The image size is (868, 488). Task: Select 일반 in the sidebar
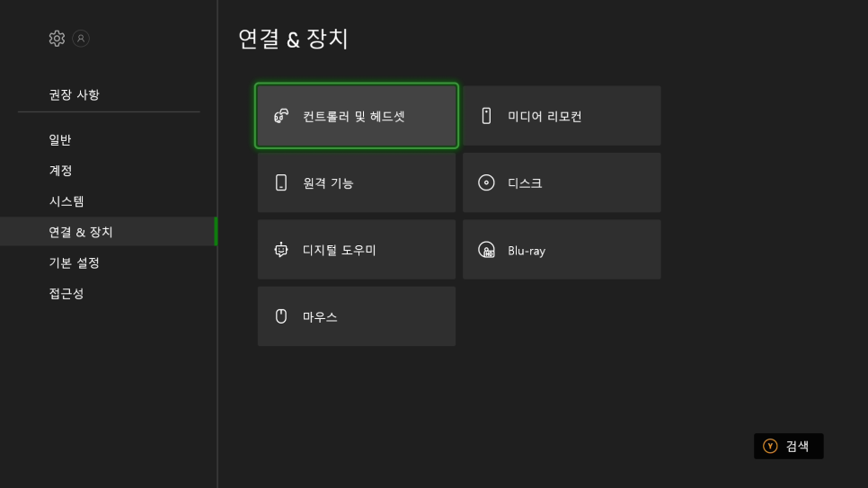pyautogui.click(x=60, y=139)
